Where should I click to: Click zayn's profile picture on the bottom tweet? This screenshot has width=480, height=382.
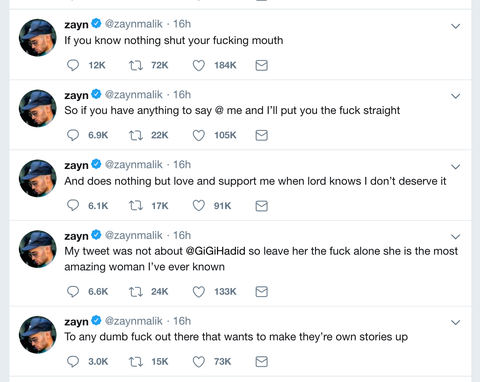(x=38, y=335)
